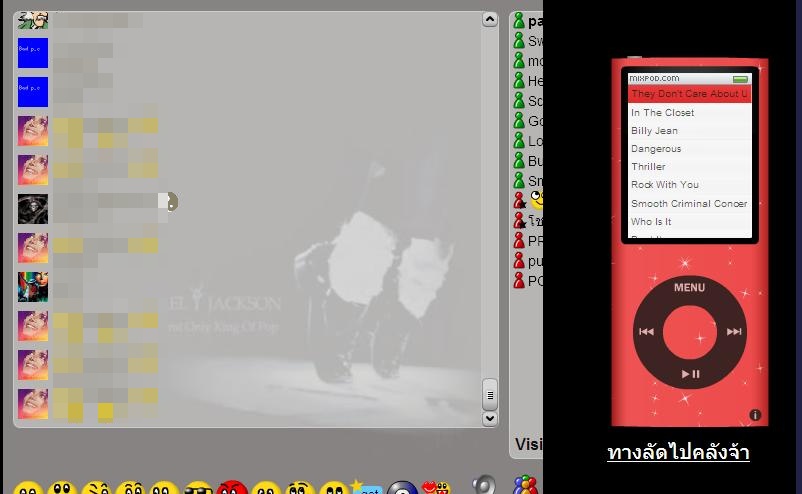
Task: Choose Smooth Criminal Concer track
Action: point(689,204)
